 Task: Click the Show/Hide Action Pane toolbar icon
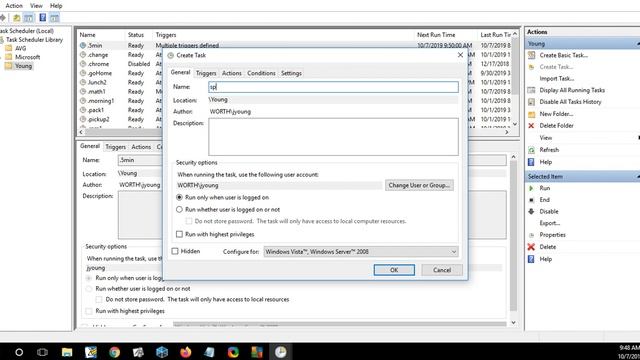54,18
